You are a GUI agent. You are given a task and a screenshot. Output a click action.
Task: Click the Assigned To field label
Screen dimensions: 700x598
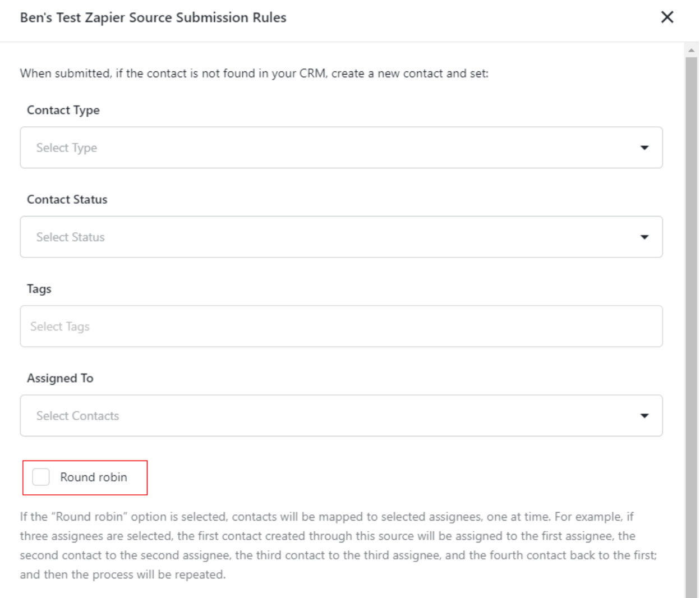60,378
